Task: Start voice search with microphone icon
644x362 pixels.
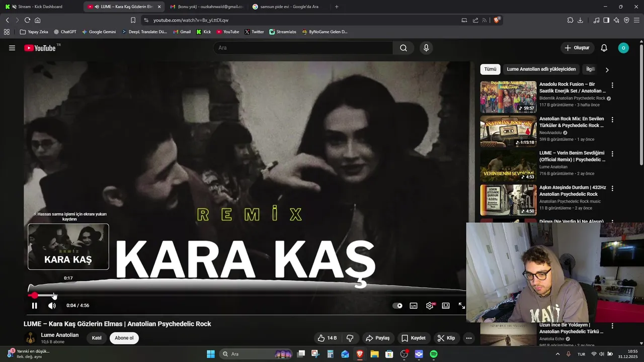Action: pyautogui.click(x=426, y=48)
